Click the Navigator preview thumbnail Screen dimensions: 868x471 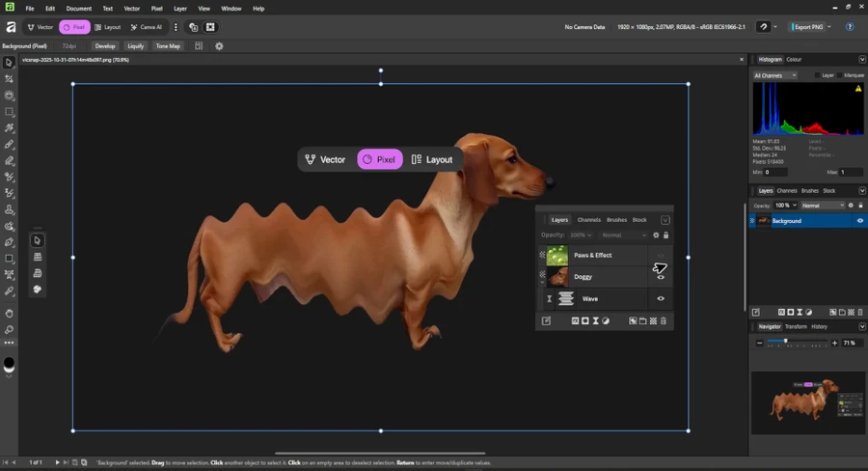point(807,399)
